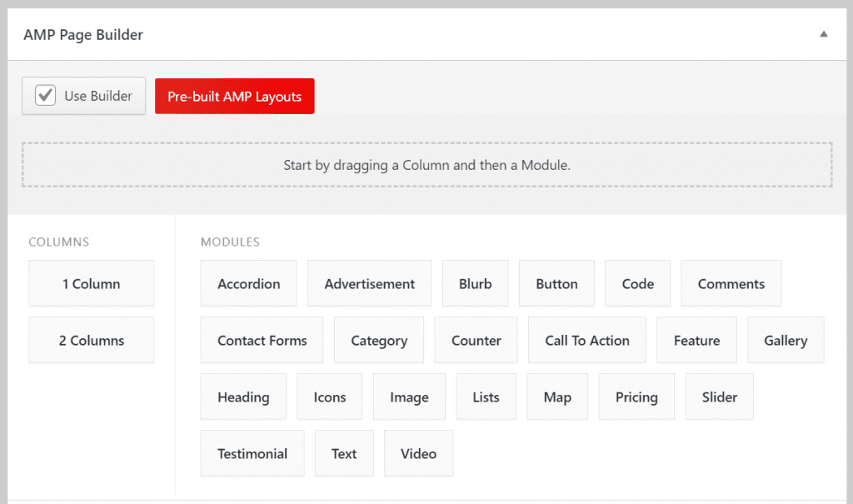Viewport: 853px width, 504px height.
Task: Insert the Button module
Action: click(x=556, y=283)
